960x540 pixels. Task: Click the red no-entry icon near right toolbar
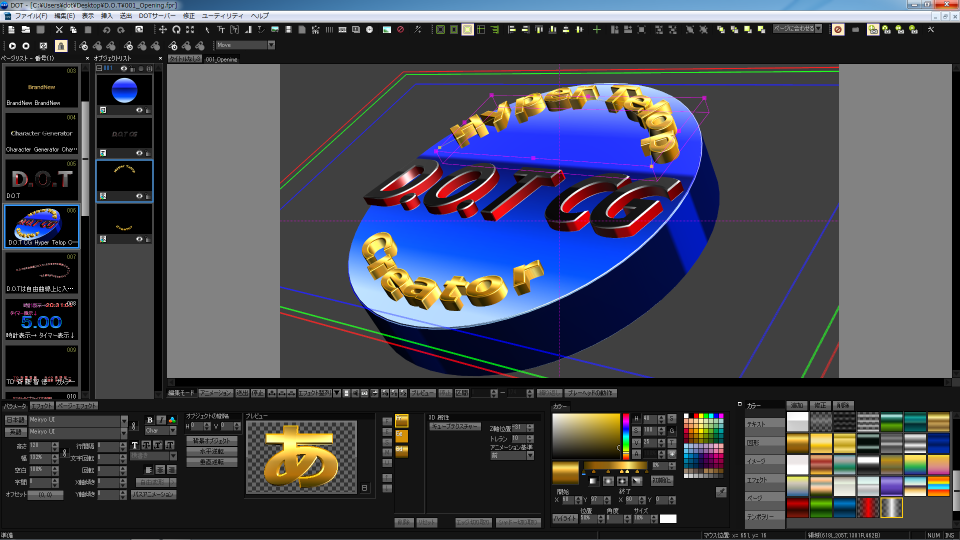(x=838, y=29)
